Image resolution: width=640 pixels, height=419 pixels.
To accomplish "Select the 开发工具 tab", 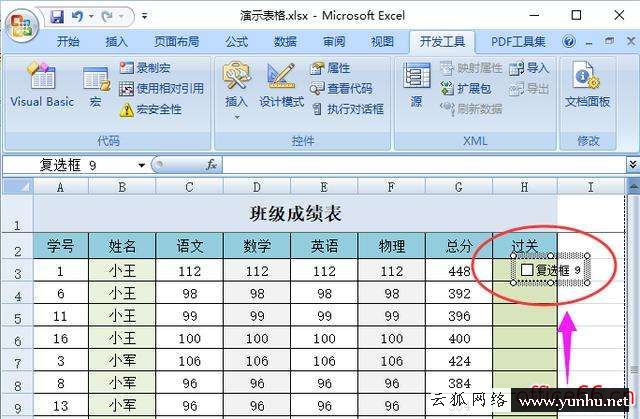I will 442,42.
